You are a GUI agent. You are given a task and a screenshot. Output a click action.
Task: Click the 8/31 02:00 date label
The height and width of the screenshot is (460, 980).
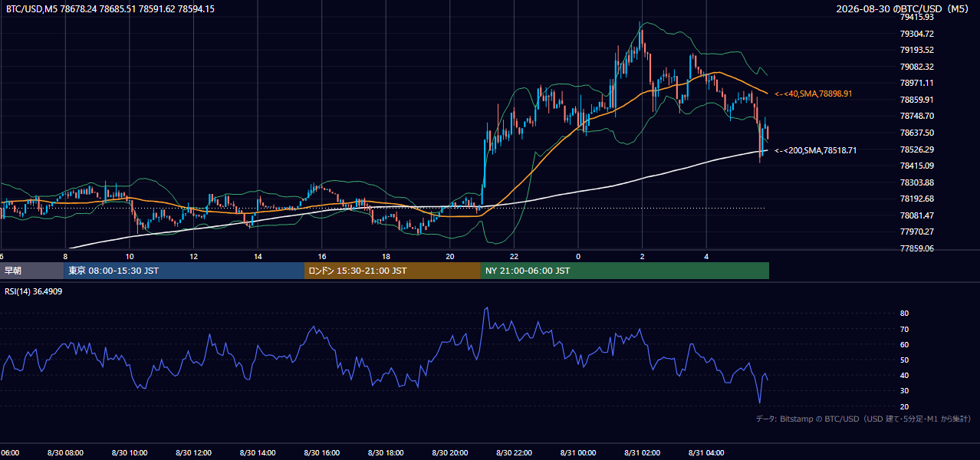(643, 453)
